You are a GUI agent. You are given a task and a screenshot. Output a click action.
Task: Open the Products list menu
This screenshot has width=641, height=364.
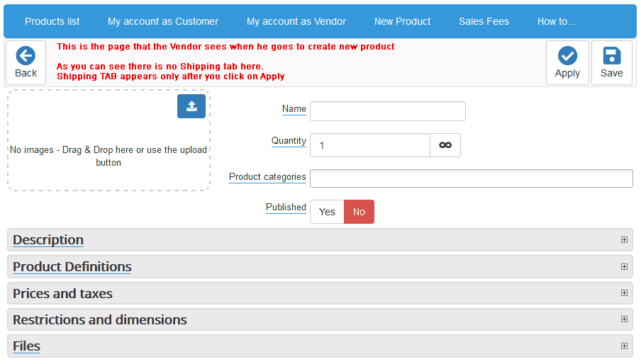tap(52, 21)
